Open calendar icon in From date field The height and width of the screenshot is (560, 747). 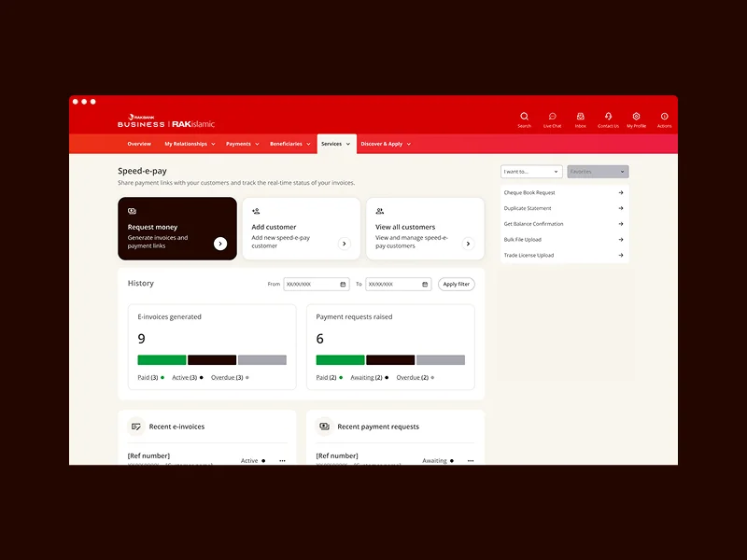(x=343, y=285)
